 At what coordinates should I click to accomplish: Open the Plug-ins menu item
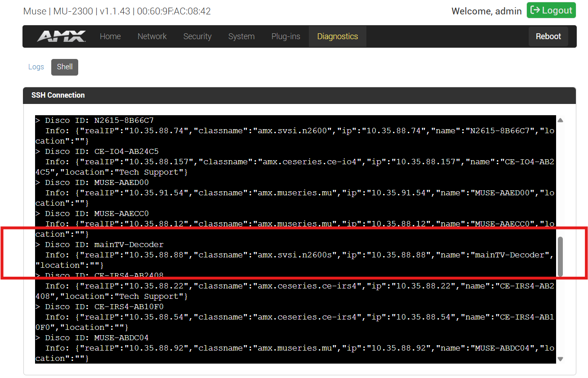286,36
